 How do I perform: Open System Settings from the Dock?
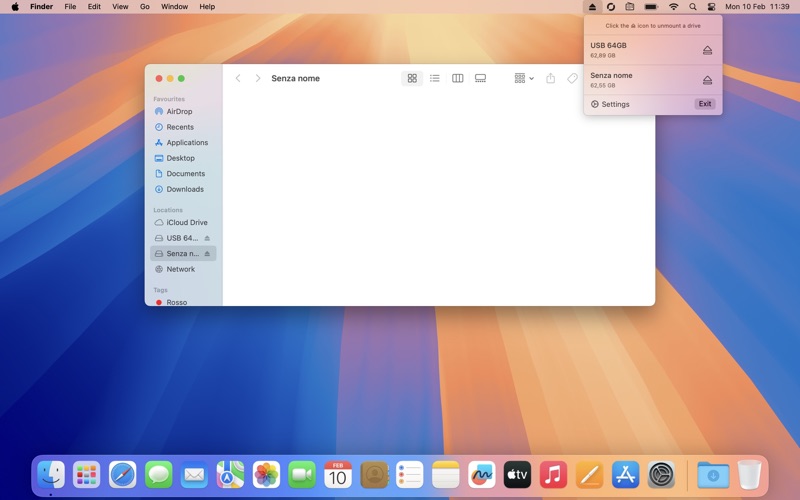661,474
